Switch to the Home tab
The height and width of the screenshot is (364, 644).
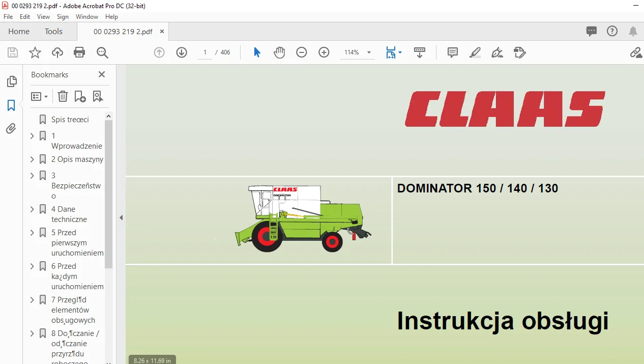point(19,32)
